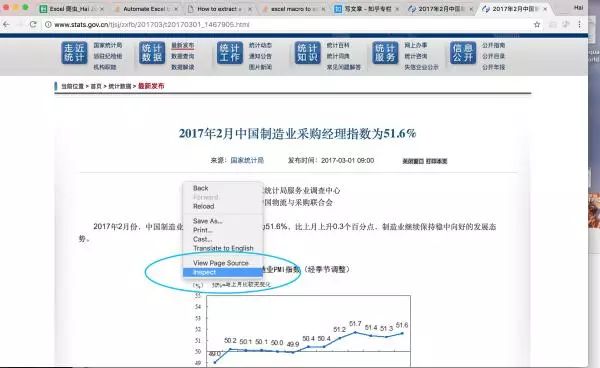Open the 信息公开 blue nav block
The width and height of the screenshot is (600, 368).
click(x=463, y=53)
